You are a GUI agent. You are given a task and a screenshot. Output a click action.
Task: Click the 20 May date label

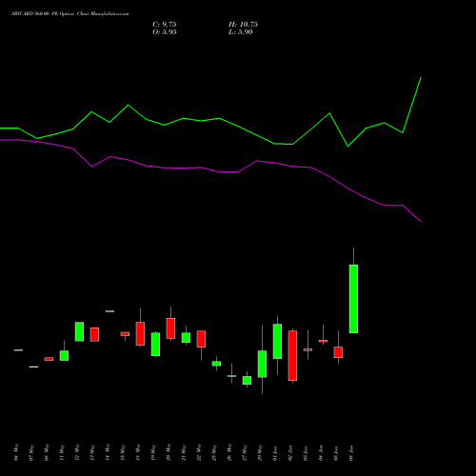pos(169,452)
